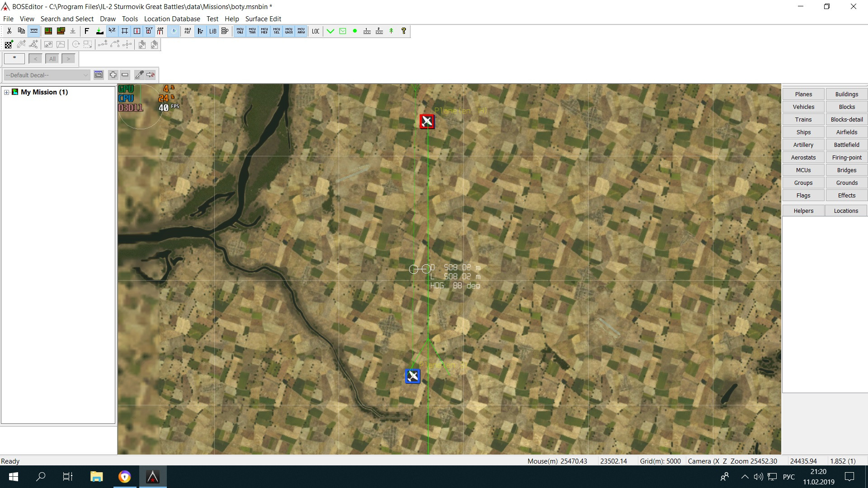
Task: Select the red plane marker on map
Action: [x=427, y=121]
